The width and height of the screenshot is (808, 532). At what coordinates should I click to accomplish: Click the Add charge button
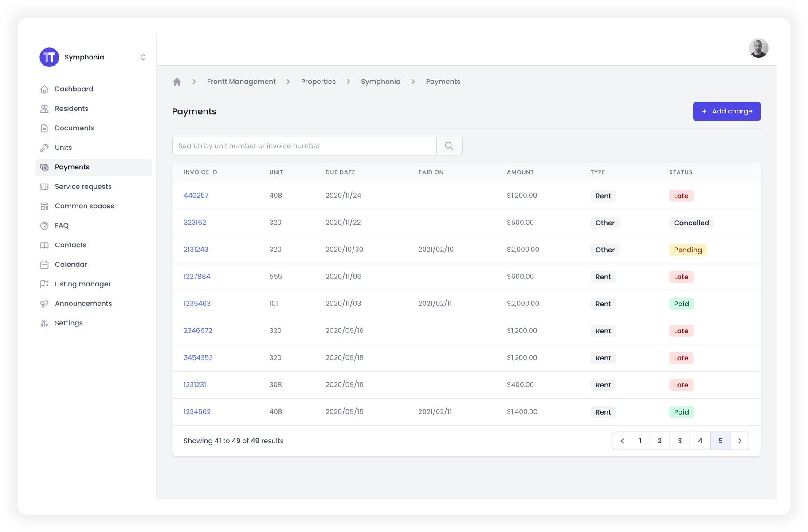727,111
